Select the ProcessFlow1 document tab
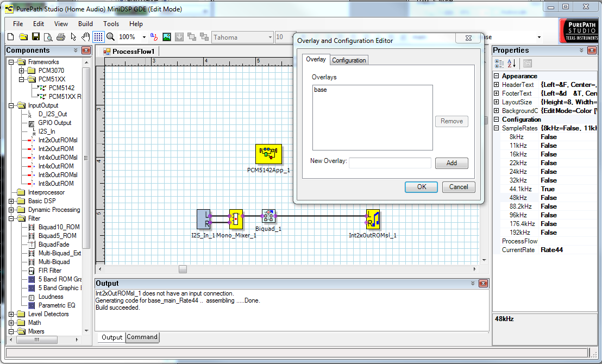 (x=129, y=52)
